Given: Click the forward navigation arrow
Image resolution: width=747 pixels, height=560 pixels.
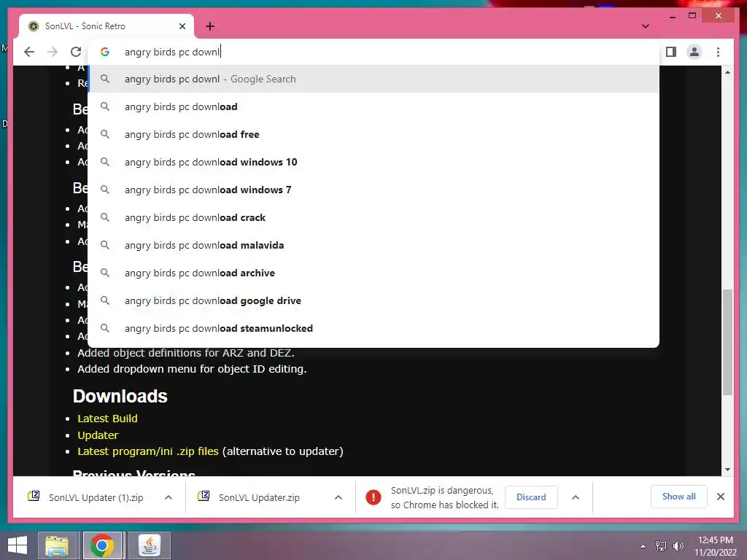Looking at the screenshot, I should (x=53, y=52).
